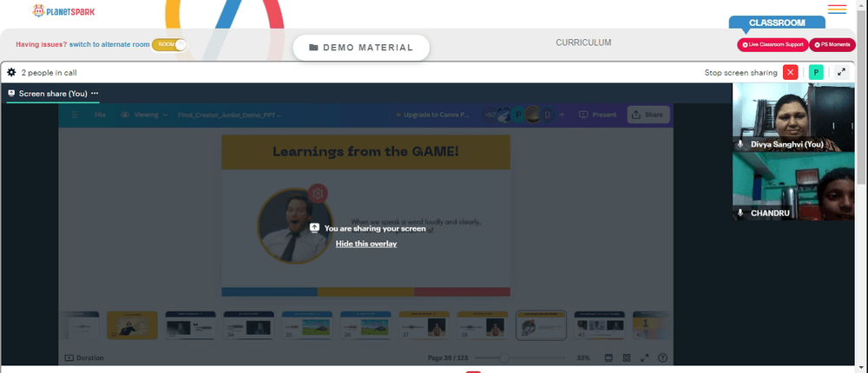Select slide thumbnail 37
This screenshot has width=868, height=373.
[424, 324]
